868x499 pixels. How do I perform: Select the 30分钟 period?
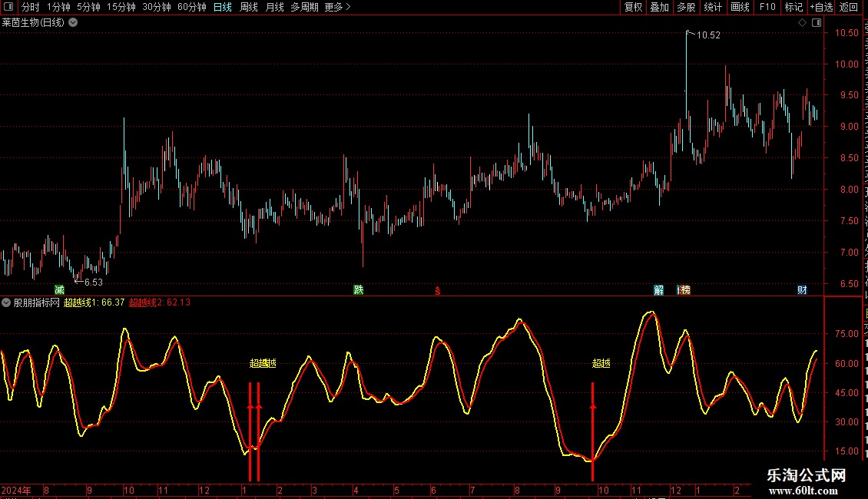(x=157, y=7)
